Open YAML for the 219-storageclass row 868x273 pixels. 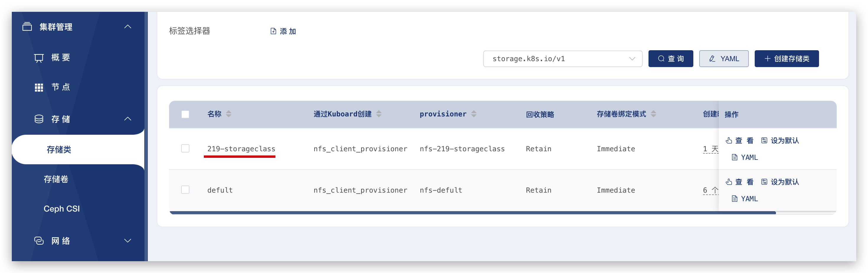pos(744,157)
